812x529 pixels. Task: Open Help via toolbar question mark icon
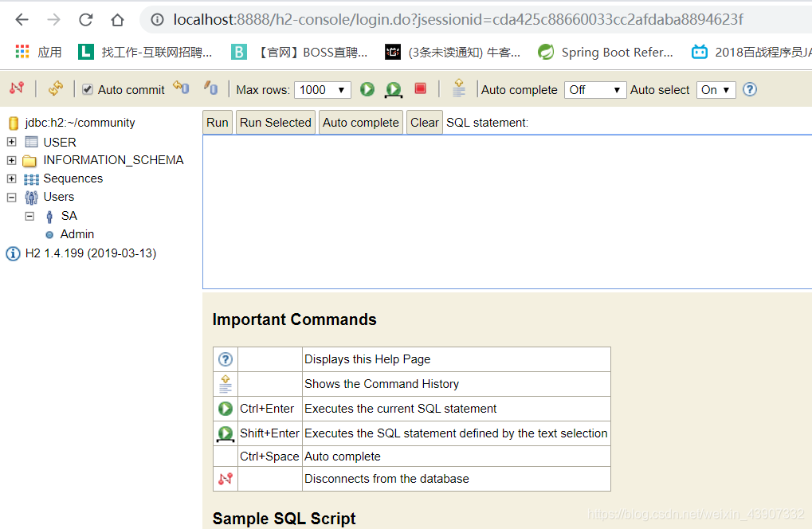(749, 89)
